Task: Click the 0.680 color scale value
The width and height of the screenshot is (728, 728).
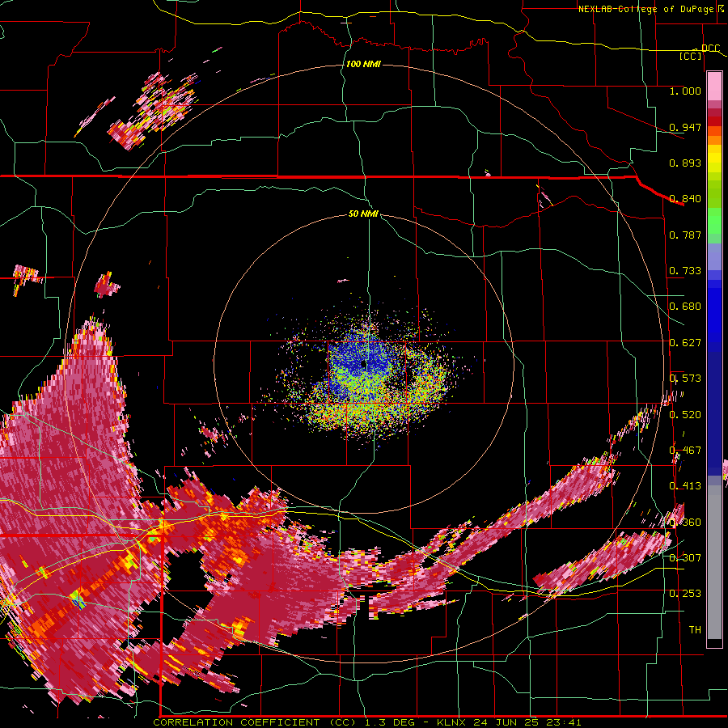Action: tap(685, 307)
